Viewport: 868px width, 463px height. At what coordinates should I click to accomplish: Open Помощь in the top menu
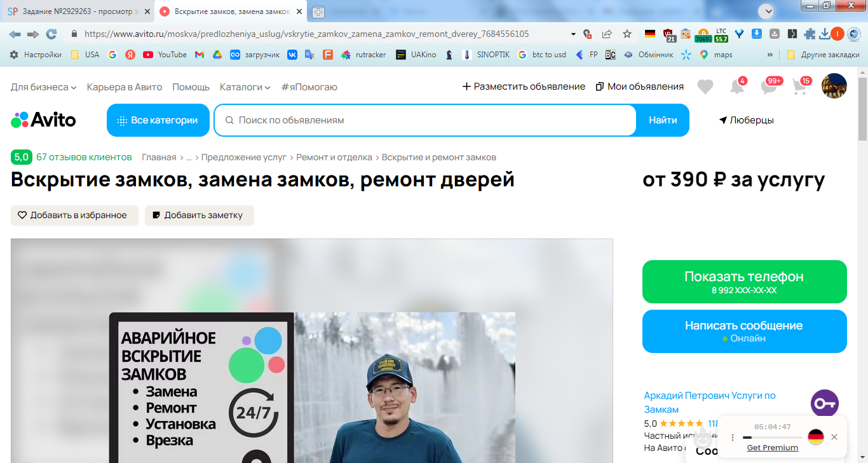click(x=191, y=86)
